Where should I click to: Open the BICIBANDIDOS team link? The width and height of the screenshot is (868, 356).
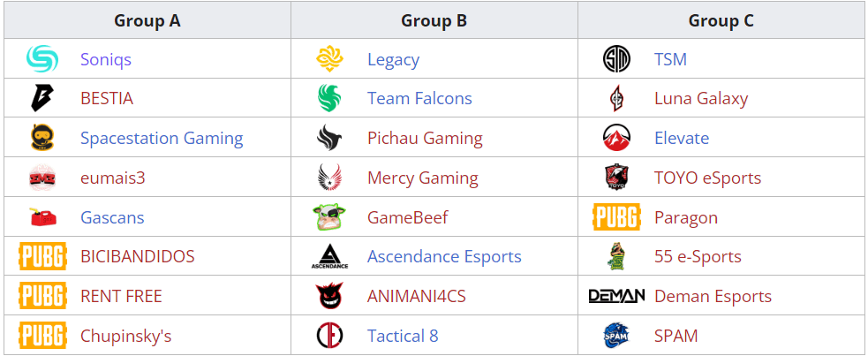pos(137,256)
